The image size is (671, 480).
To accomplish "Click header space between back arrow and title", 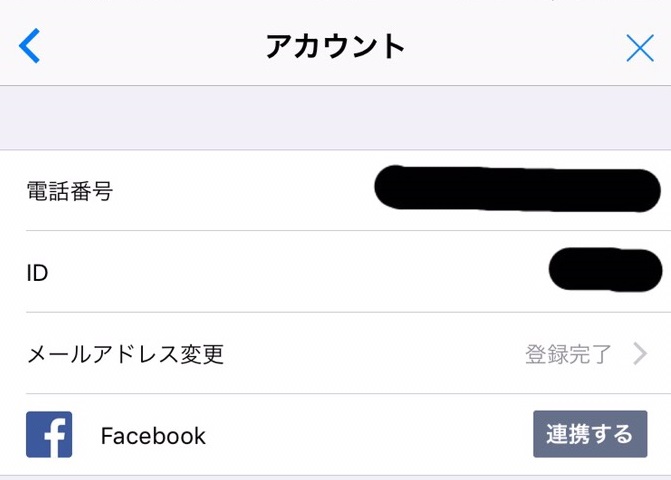I will [x=153, y=46].
